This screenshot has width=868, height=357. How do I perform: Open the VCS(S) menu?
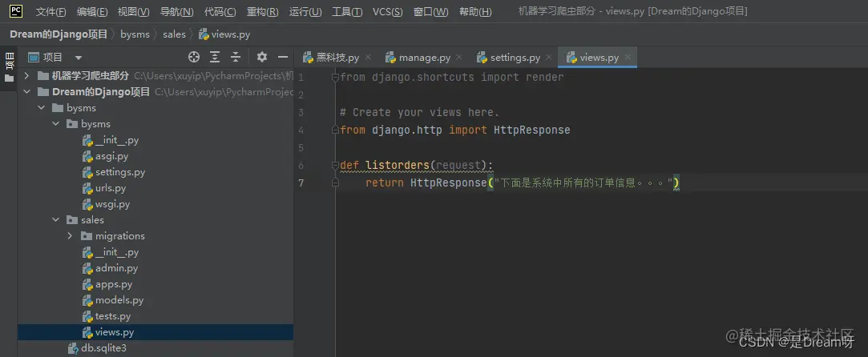(x=387, y=11)
